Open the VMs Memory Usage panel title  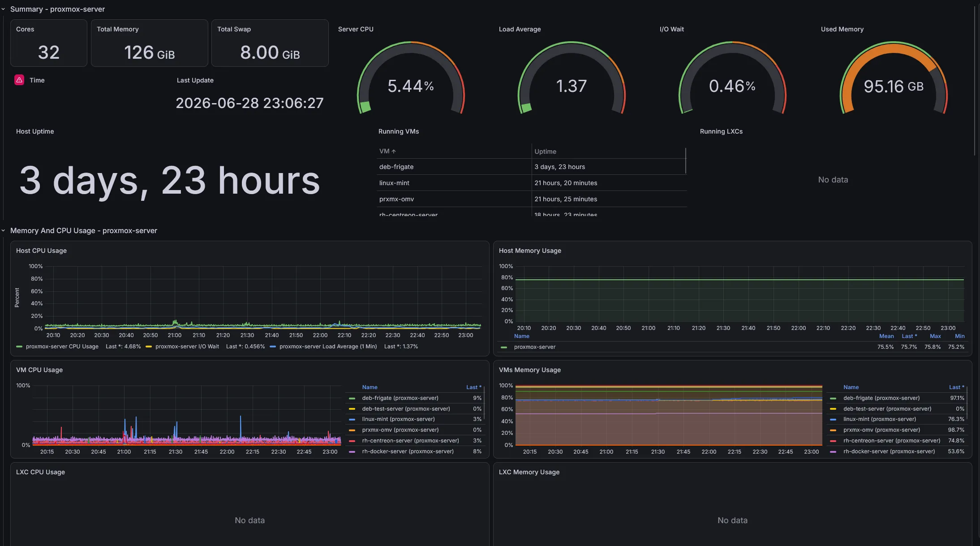(530, 370)
